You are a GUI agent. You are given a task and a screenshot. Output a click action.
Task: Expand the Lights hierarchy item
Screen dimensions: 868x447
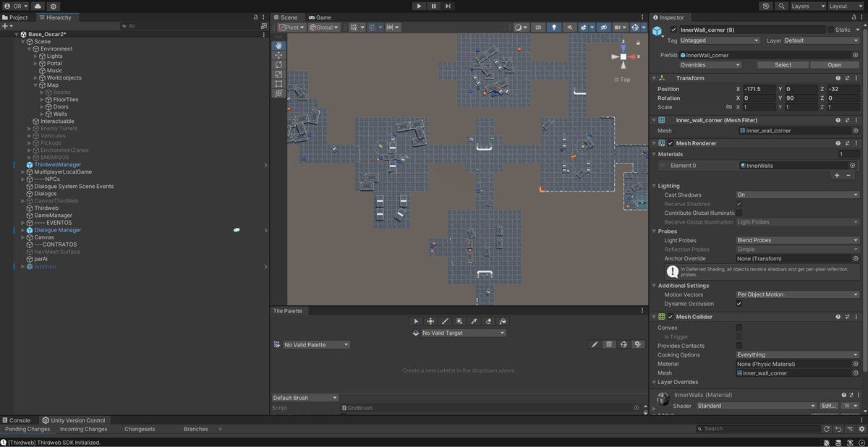pos(35,56)
